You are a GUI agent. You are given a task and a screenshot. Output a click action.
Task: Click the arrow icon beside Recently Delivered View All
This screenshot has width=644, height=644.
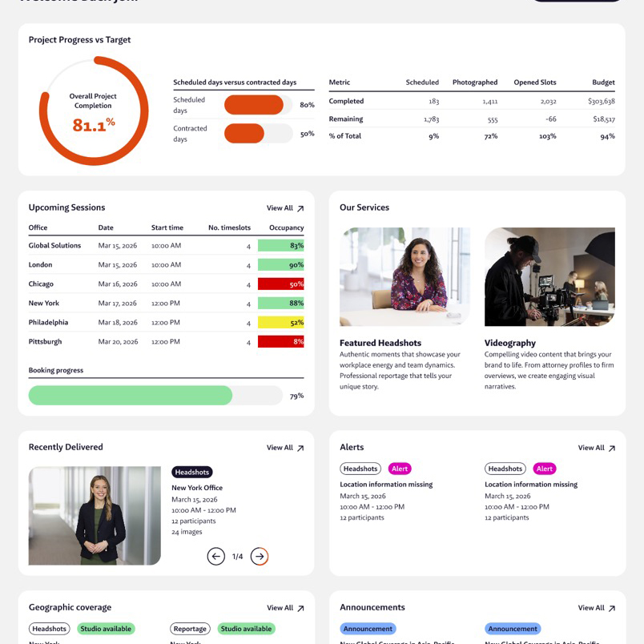click(300, 449)
